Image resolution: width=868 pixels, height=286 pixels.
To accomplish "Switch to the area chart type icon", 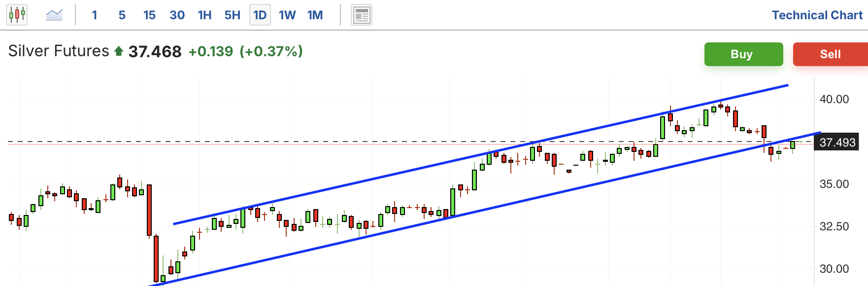I will point(54,15).
